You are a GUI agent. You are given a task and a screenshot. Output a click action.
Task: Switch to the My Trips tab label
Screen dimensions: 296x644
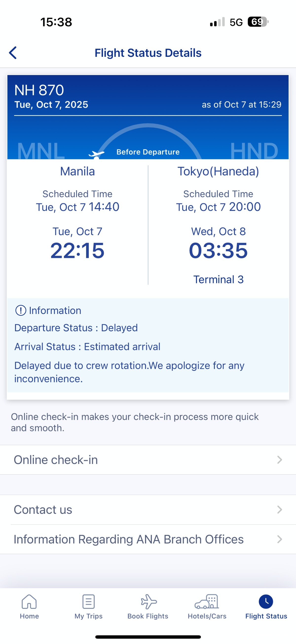(88, 616)
